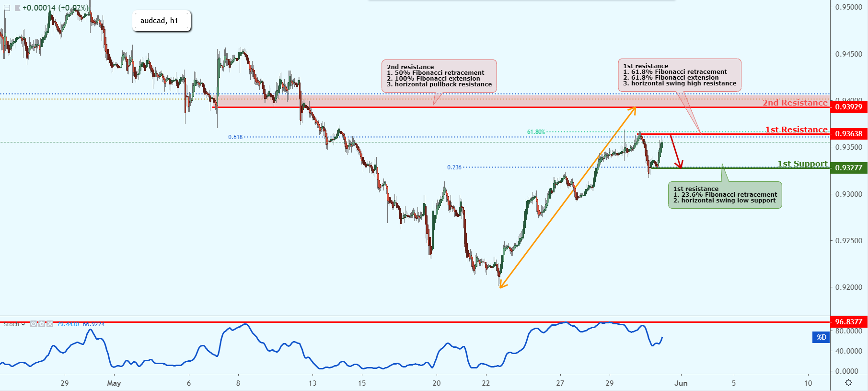The height and width of the screenshot is (391, 868).
Task: Click the 80.0000 stochastic scale value
Action: (x=849, y=331)
